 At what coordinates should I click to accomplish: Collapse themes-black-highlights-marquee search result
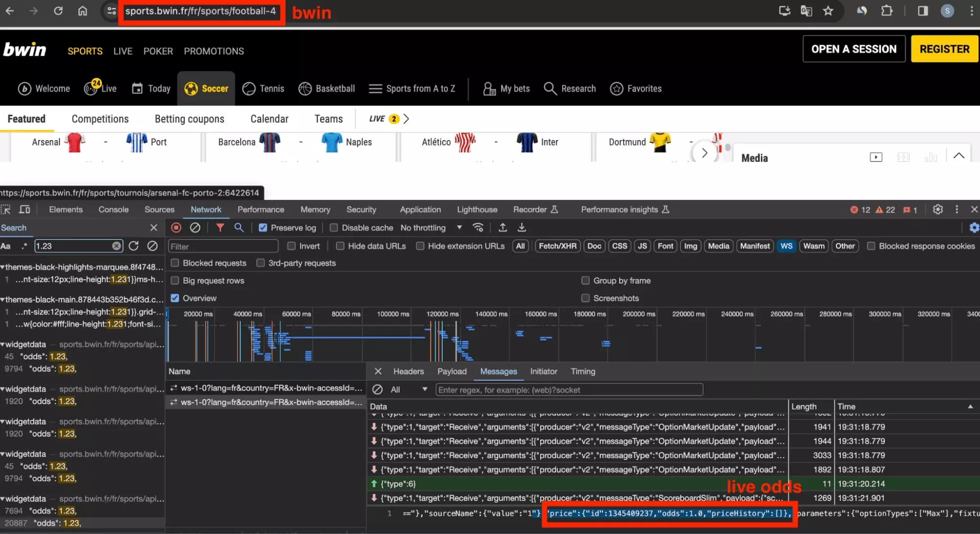click(2, 267)
